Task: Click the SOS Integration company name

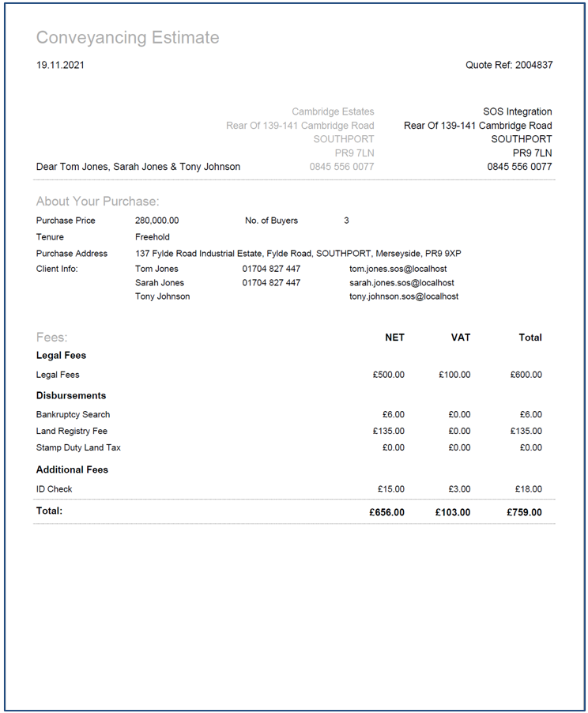Action: (517, 111)
